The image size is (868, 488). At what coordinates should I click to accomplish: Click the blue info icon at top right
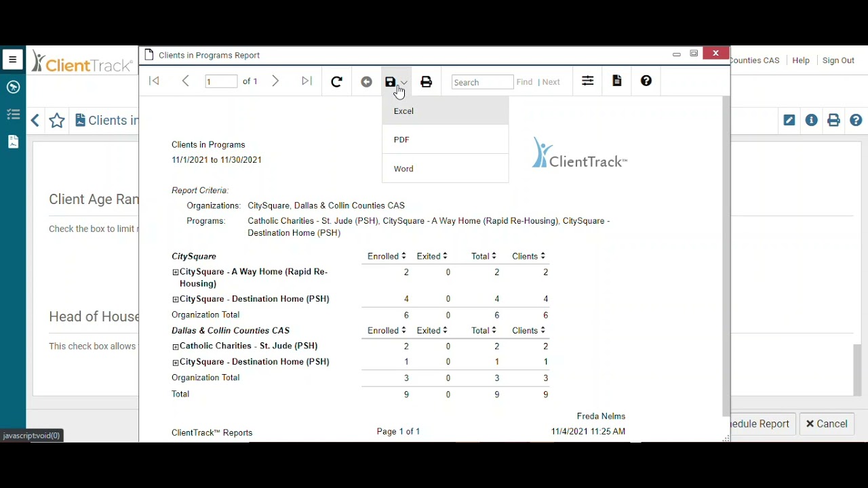(x=811, y=120)
